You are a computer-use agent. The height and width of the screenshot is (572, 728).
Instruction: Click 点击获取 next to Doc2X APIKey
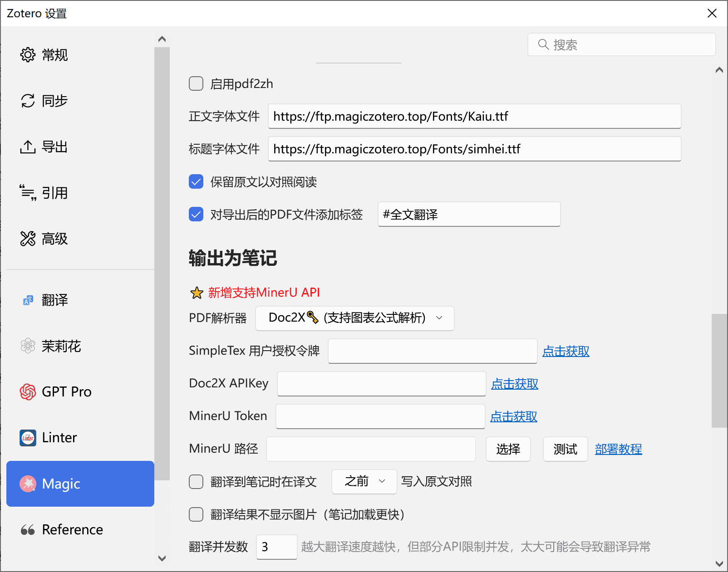click(x=514, y=384)
